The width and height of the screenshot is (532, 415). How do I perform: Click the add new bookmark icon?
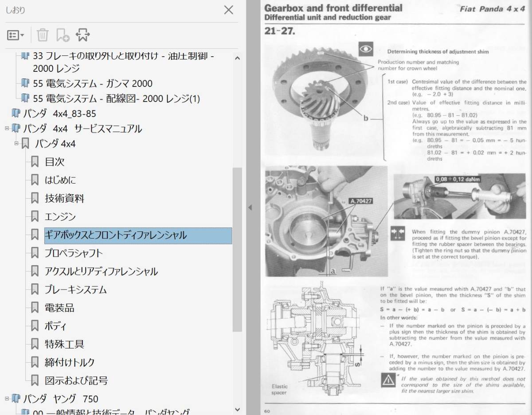[63, 35]
